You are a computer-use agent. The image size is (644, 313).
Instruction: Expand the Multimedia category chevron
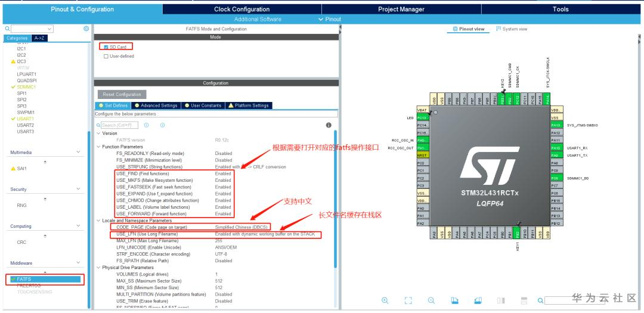tap(79, 152)
